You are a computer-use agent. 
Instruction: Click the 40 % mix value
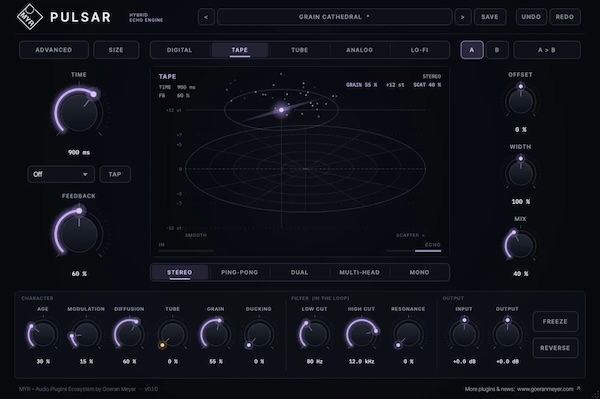520,274
